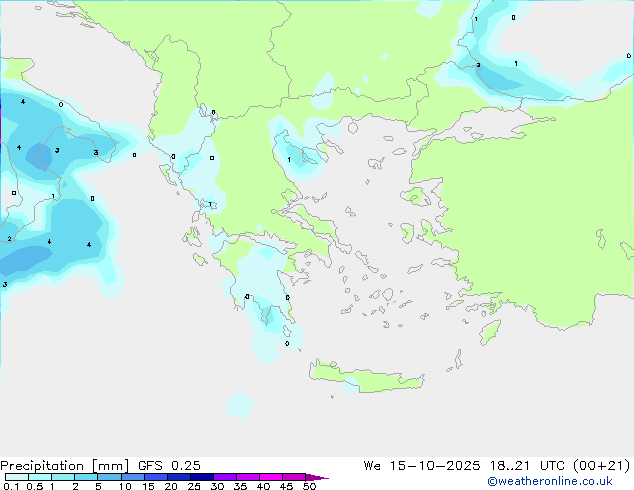Click the date text '15-10-2025'
634x490 pixels.
click(x=435, y=466)
